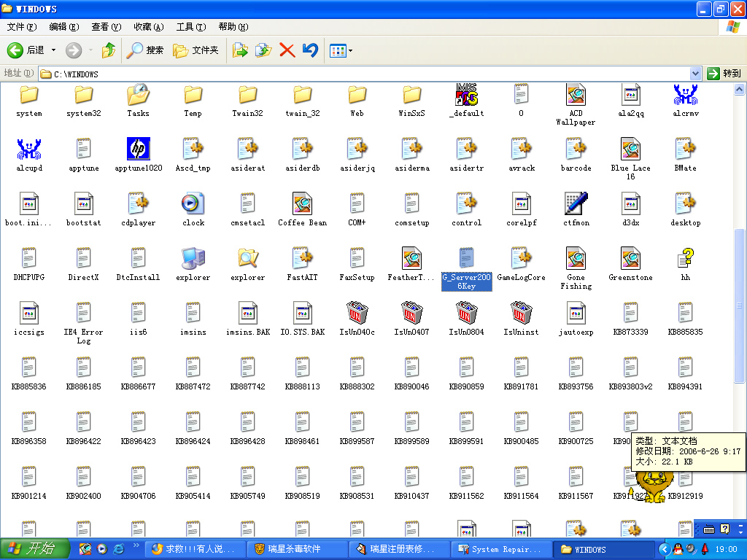
Task: Expand the address bar dropdown list
Action: coord(695,74)
